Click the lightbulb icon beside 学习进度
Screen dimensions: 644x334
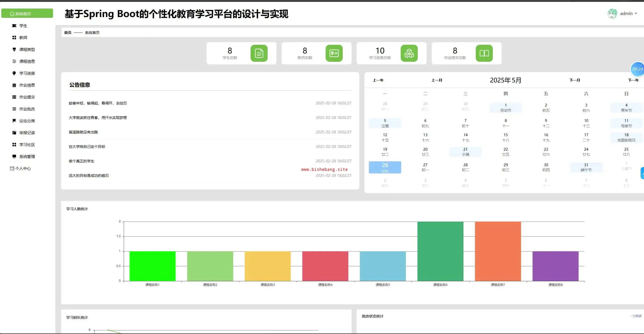tap(14, 73)
